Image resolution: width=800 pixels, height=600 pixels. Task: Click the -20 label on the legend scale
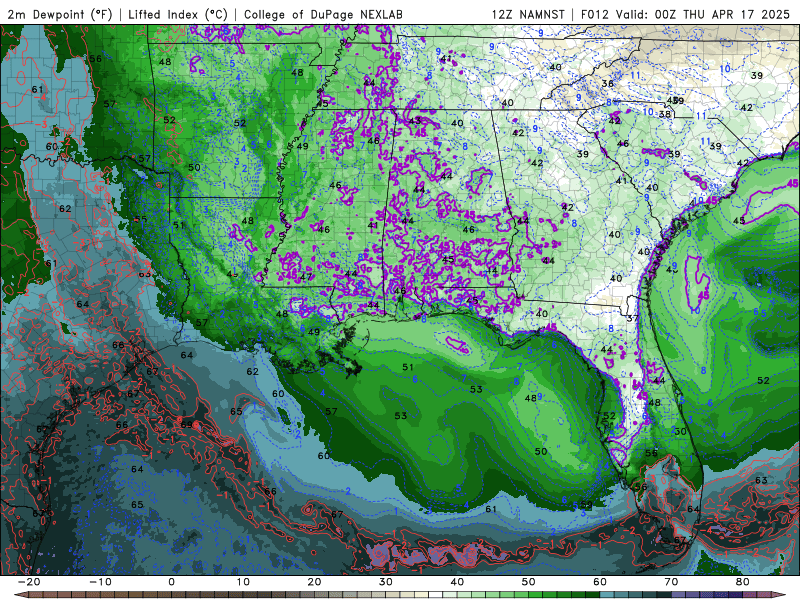pyautogui.click(x=29, y=582)
